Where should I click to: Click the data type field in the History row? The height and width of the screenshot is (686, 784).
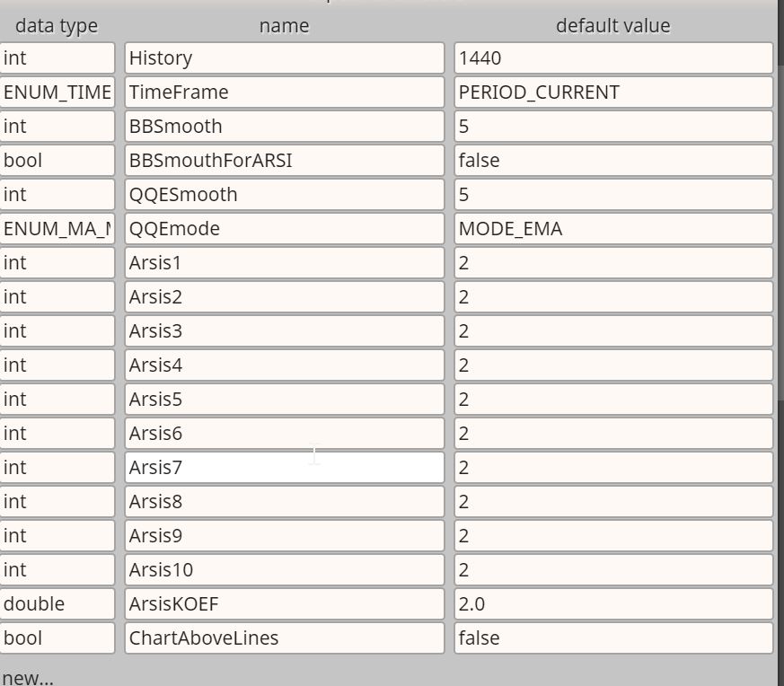click(57, 58)
